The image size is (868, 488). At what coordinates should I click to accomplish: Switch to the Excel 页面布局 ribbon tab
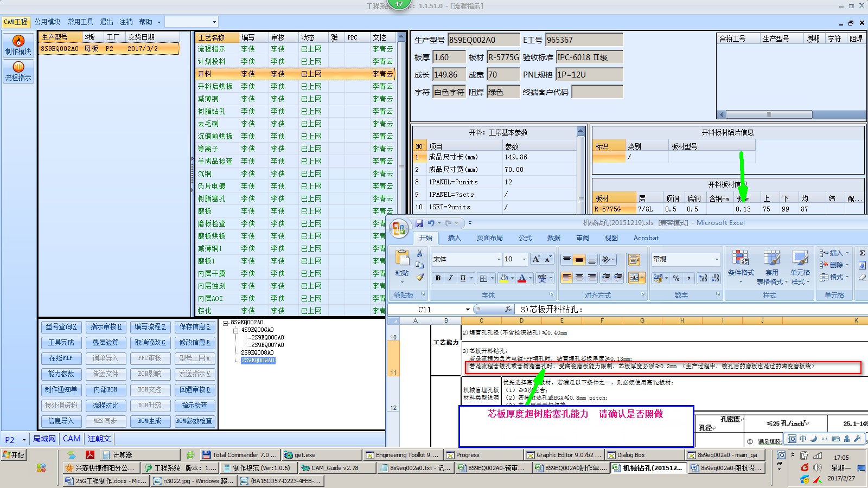490,238
